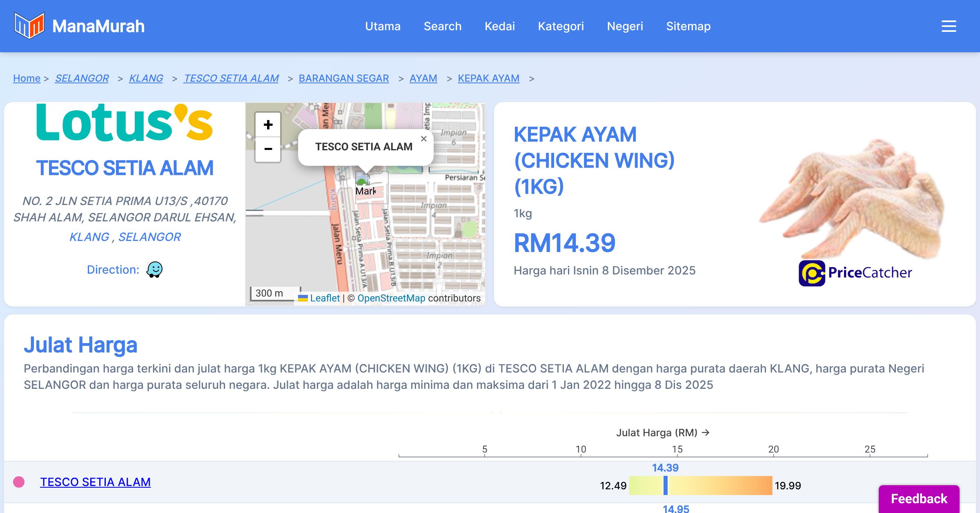Close the TESCO SETIA ALAM map popup
980x513 pixels.
click(423, 139)
